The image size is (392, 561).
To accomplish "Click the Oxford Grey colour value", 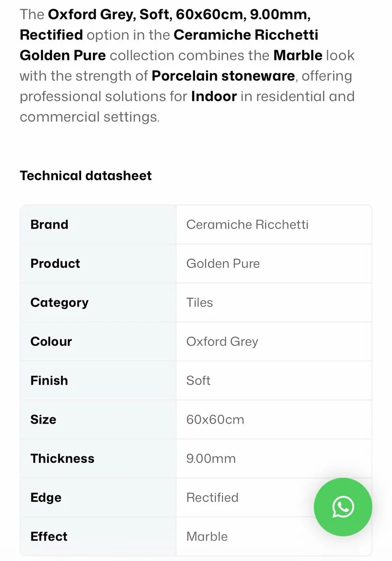I will (222, 342).
